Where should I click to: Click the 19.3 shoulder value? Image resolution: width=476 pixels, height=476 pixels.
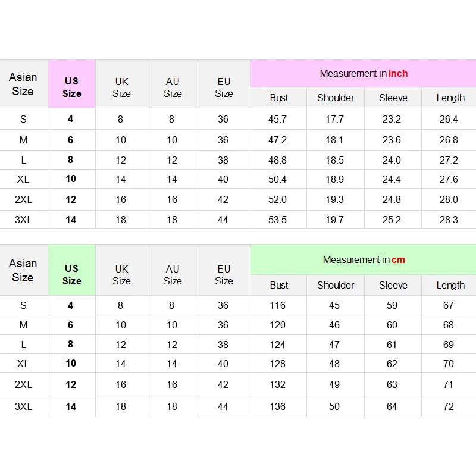coord(334,199)
